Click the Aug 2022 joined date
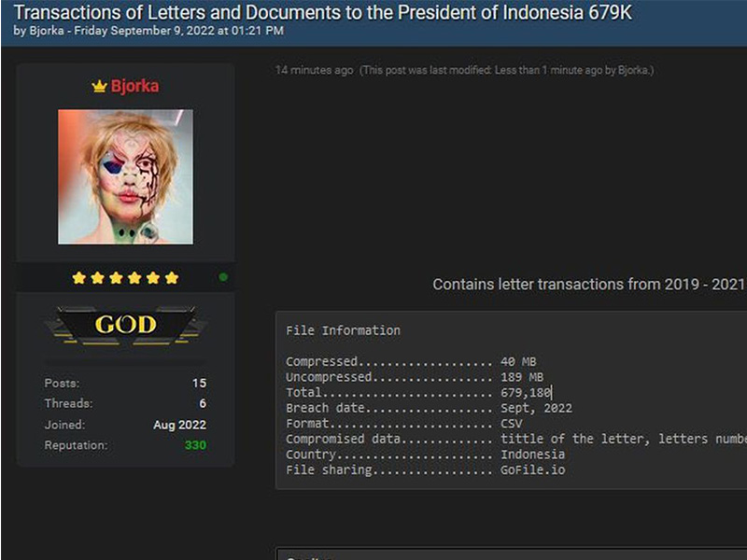Viewport: 747px width, 560px height. click(179, 425)
